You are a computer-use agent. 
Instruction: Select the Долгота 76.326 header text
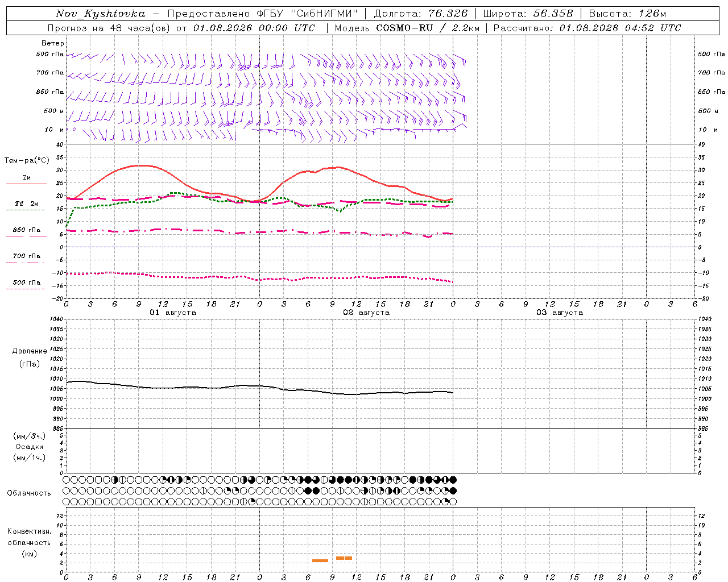coord(421,14)
